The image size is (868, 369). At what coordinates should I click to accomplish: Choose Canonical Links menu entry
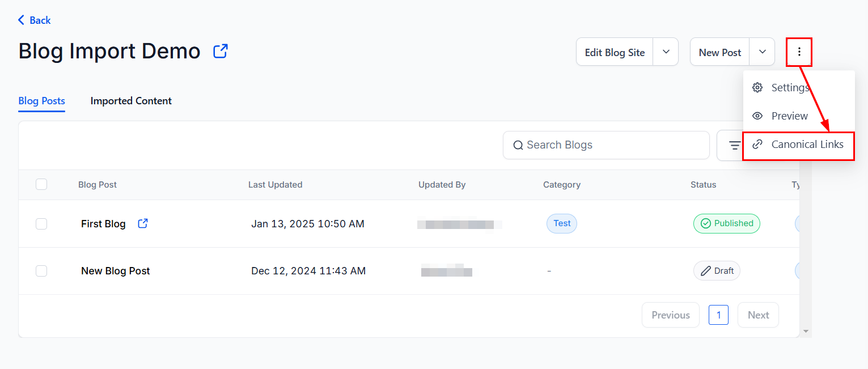tap(799, 145)
